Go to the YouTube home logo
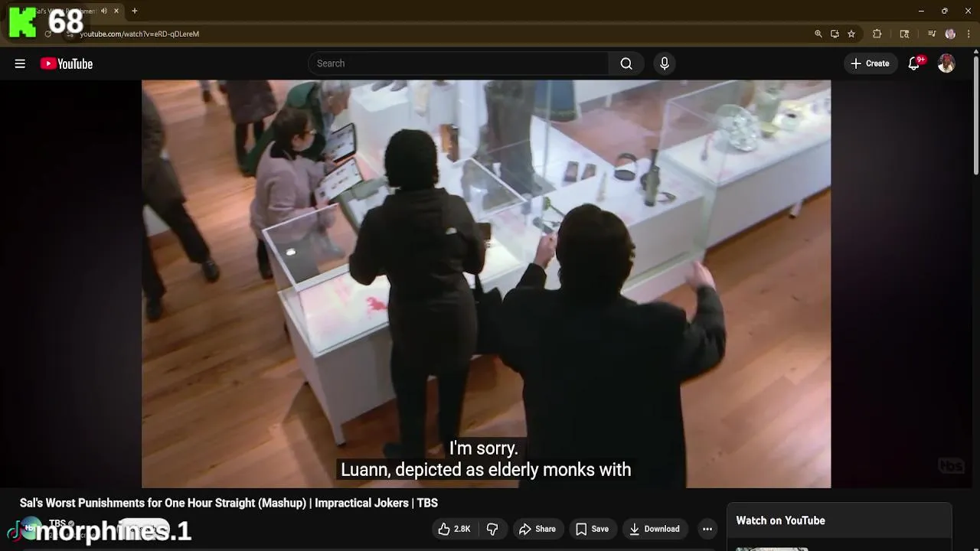The image size is (980, 551). pos(67,64)
